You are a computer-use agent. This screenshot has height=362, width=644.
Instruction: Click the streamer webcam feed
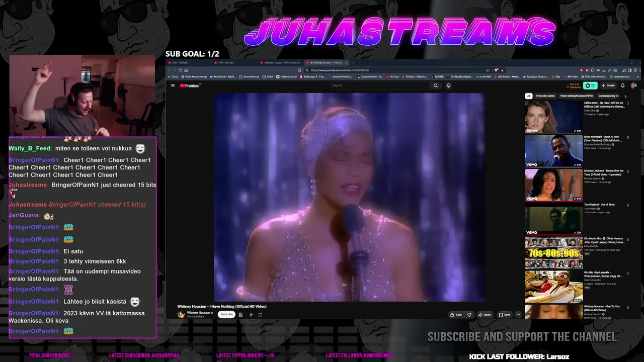pos(82,95)
